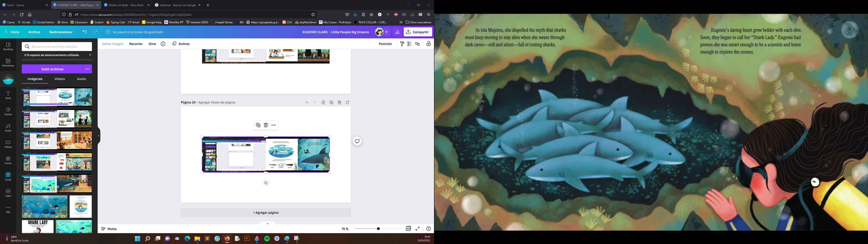Open the three-dot menu on selected image
868x244 pixels.
click(274, 125)
